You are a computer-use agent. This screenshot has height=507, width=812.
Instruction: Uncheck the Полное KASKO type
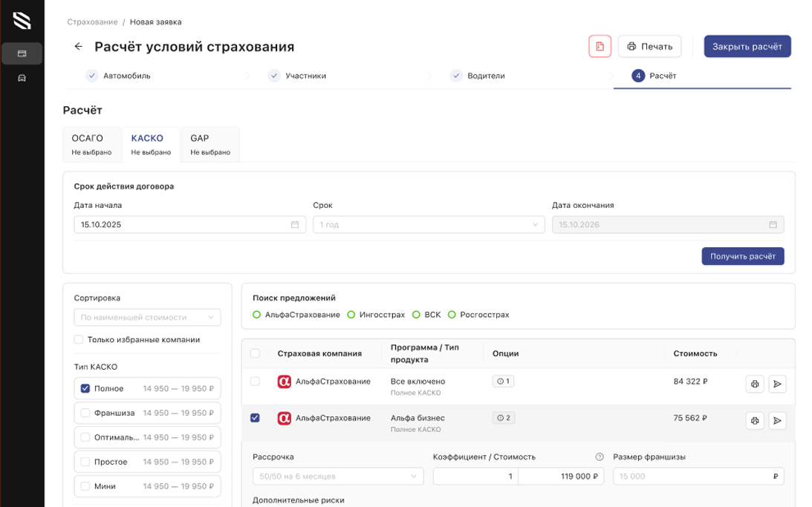pos(85,388)
